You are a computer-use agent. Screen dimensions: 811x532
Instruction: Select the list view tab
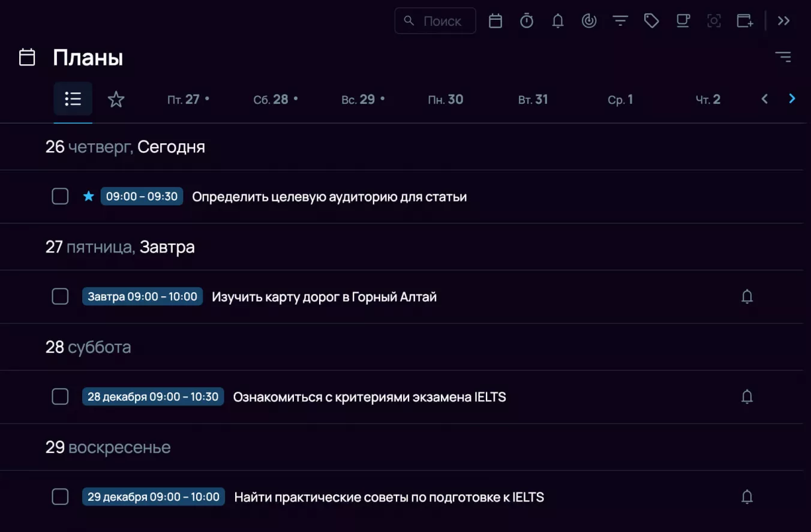coord(73,99)
